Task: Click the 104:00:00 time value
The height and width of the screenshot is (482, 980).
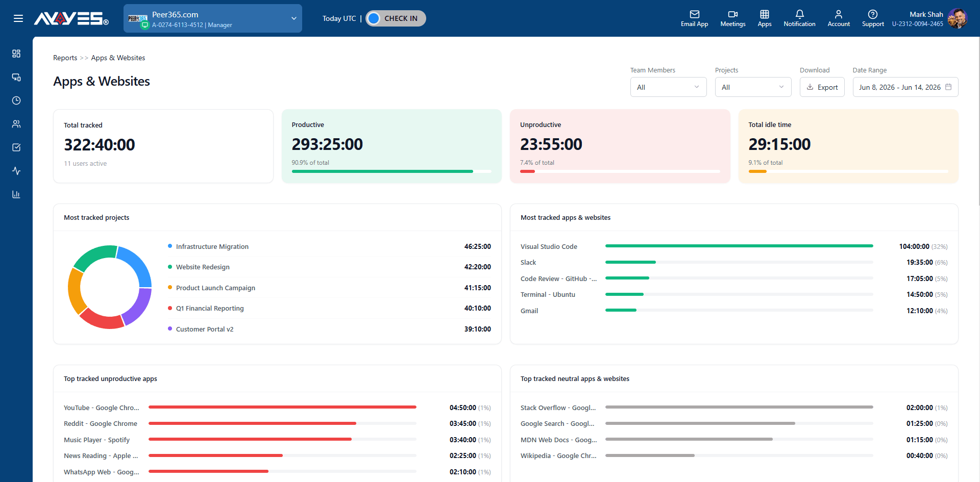Action: click(x=914, y=246)
